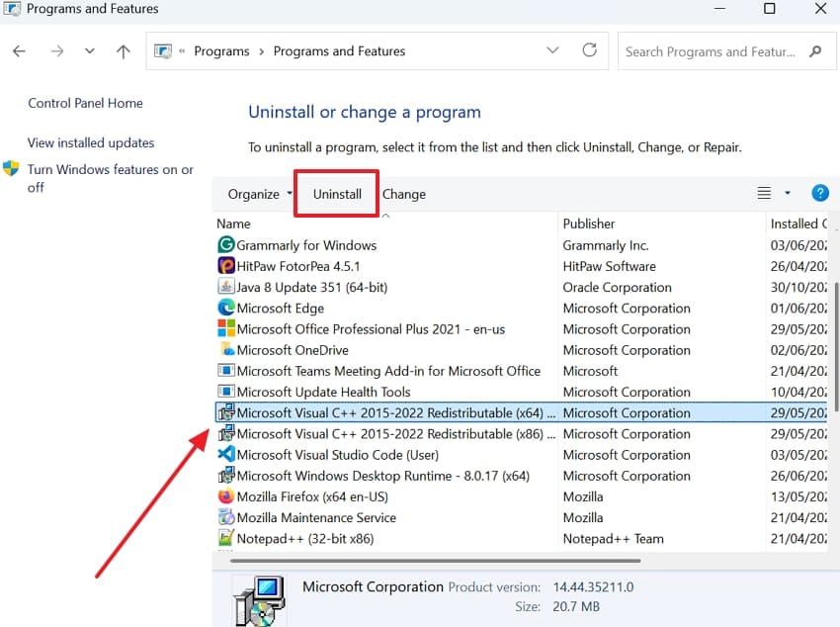Open the blue Help icon
The image size is (840, 627).
820,193
